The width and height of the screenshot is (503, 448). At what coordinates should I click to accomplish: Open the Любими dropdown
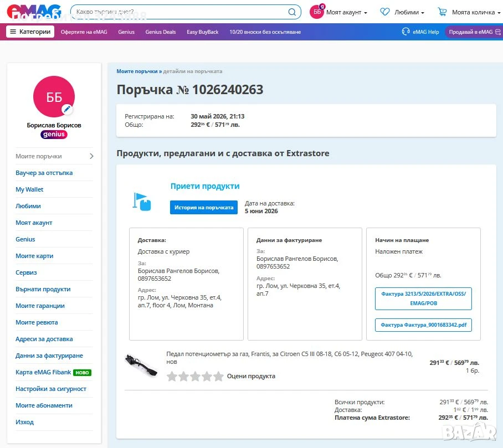pyautogui.click(x=409, y=12)
